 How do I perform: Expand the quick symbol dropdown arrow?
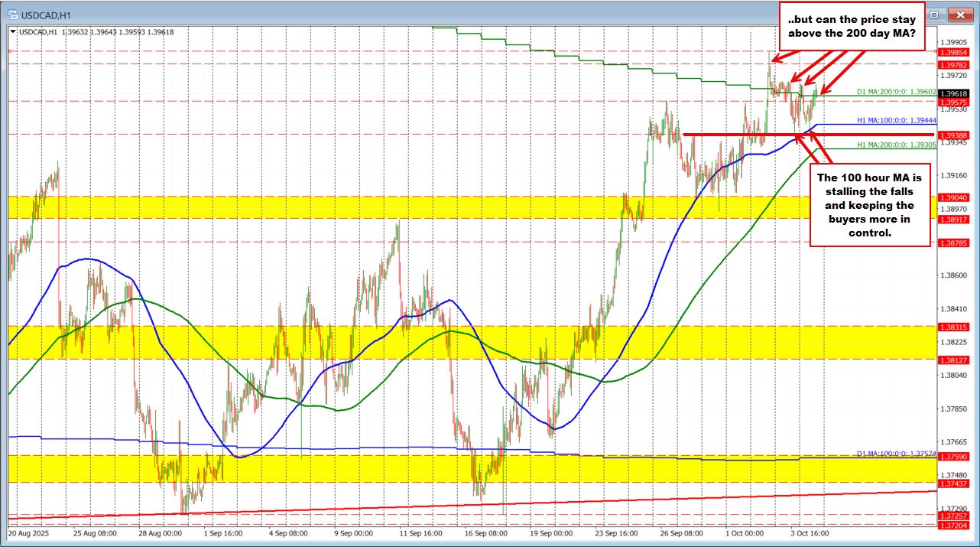pos(12,31)
